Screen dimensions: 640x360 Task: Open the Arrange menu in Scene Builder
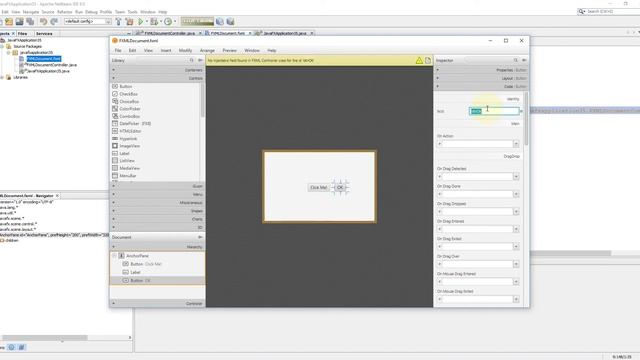tap(207, 51)
